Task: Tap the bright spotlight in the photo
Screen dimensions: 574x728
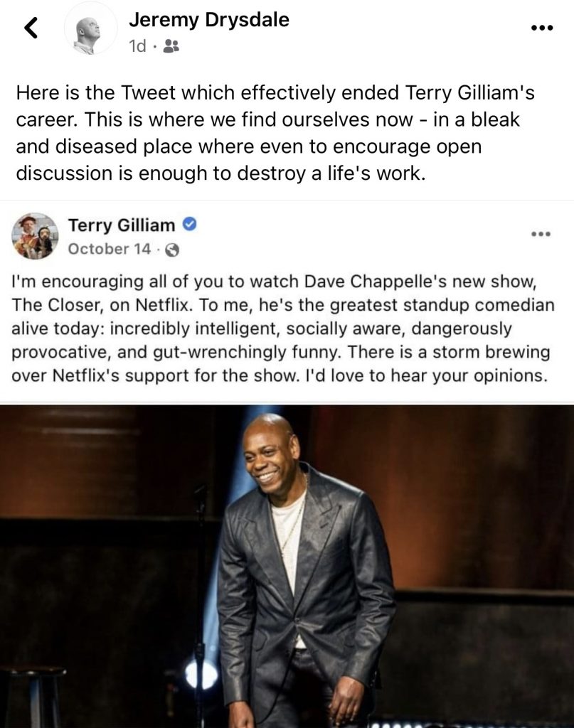Action: pyautogui.click(x=201, y=674)
